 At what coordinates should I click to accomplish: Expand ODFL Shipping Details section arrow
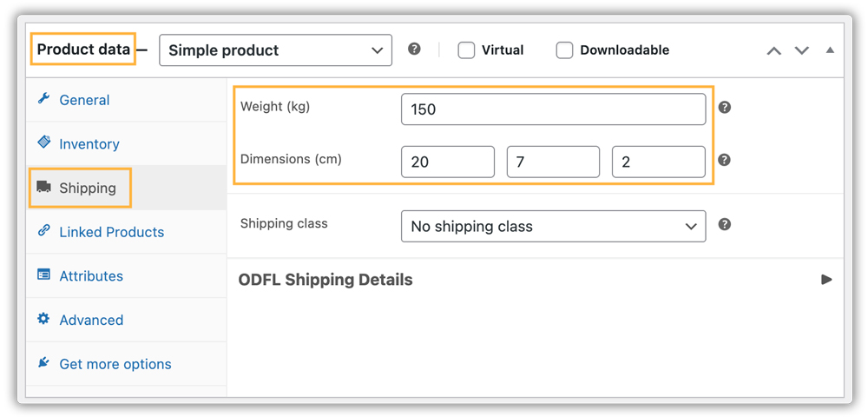point(826,280)
